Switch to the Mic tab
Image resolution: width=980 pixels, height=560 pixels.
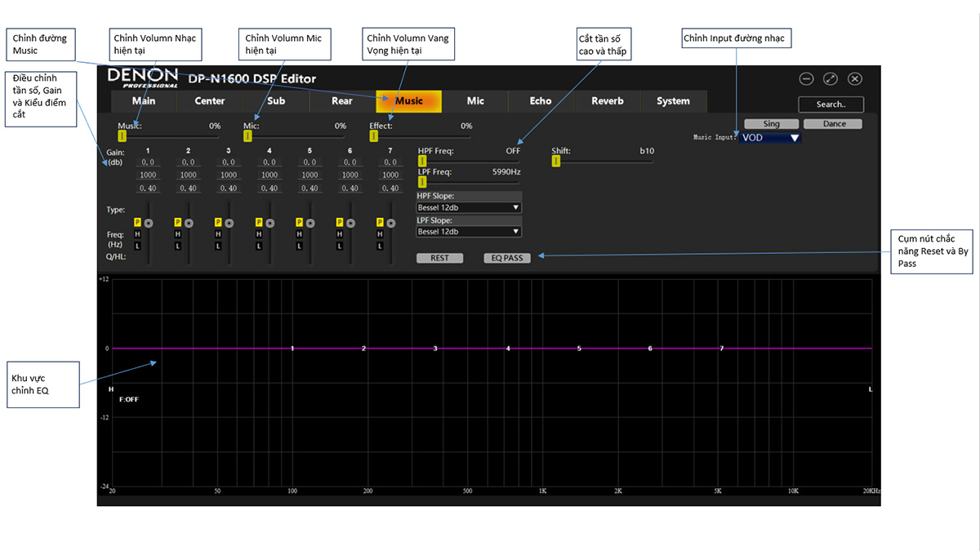(475, 101)
